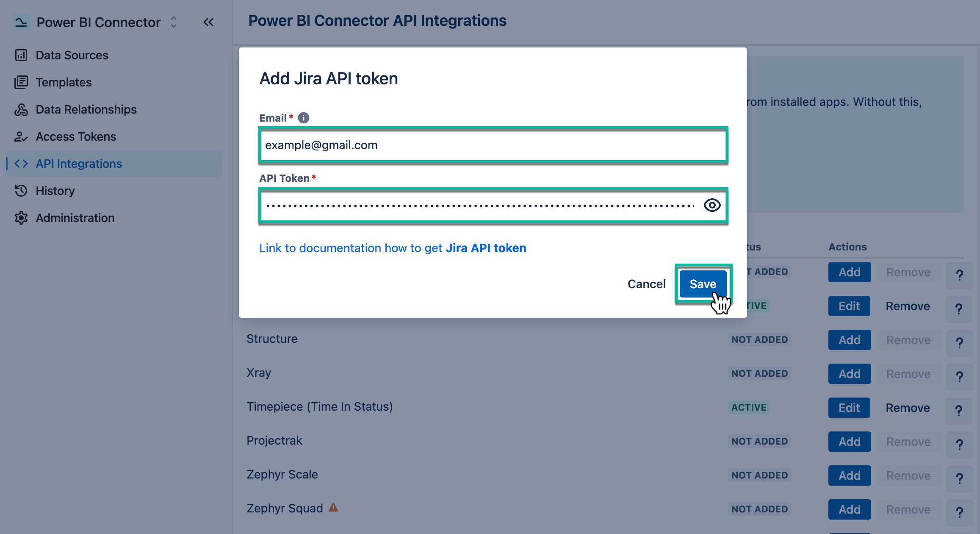Save the Jira API token
This screenshot has height=534, width=980.
(703, 284)
